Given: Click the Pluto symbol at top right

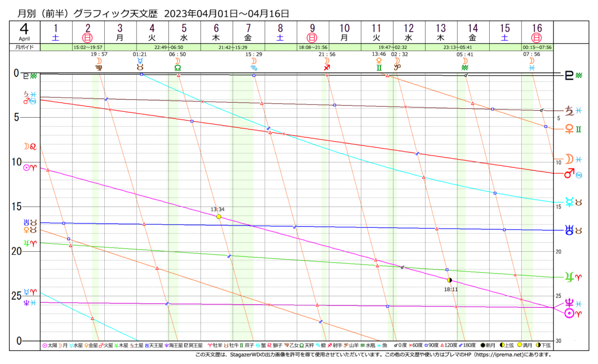Looking at the screenshot, I should click(x=569, y=75).
